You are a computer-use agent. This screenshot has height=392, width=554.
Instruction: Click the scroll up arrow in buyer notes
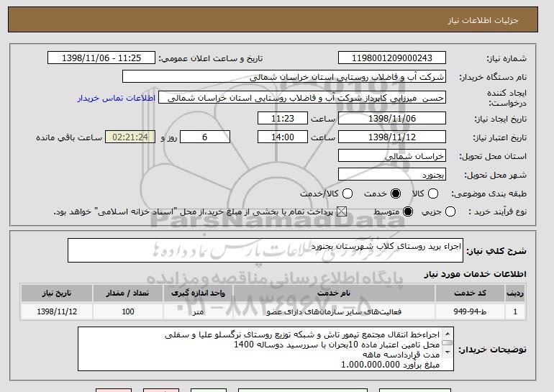point(448,334)
